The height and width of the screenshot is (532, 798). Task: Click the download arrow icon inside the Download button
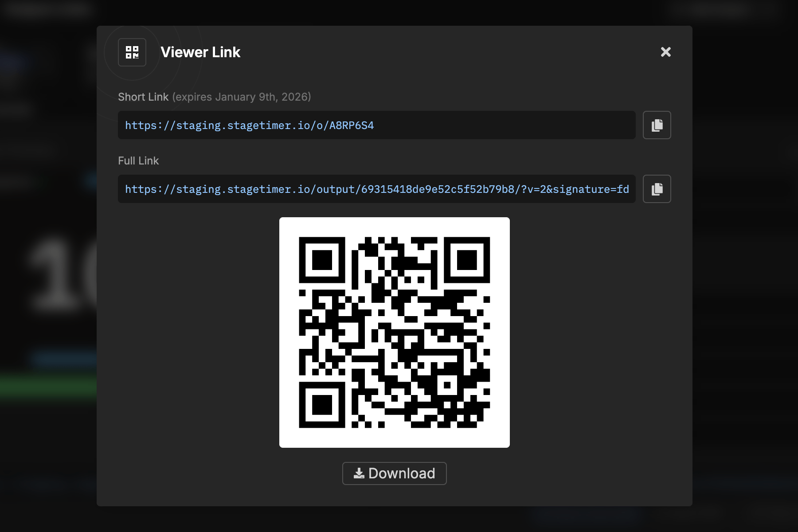click(360, 473)
